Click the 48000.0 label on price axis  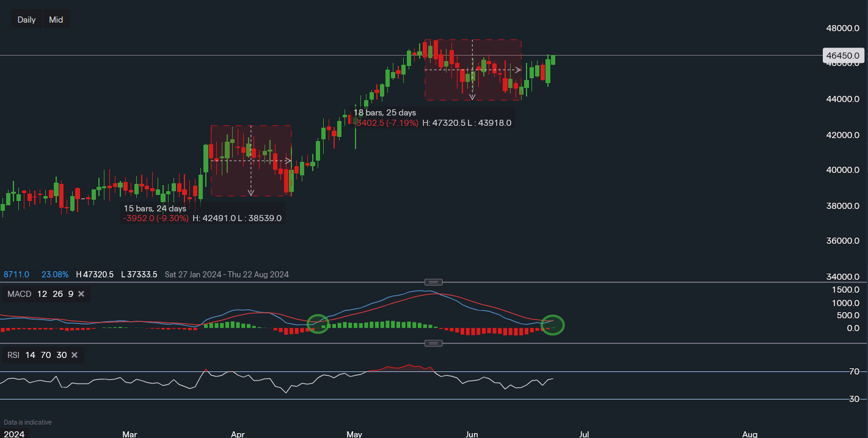(x=842, y=28)
